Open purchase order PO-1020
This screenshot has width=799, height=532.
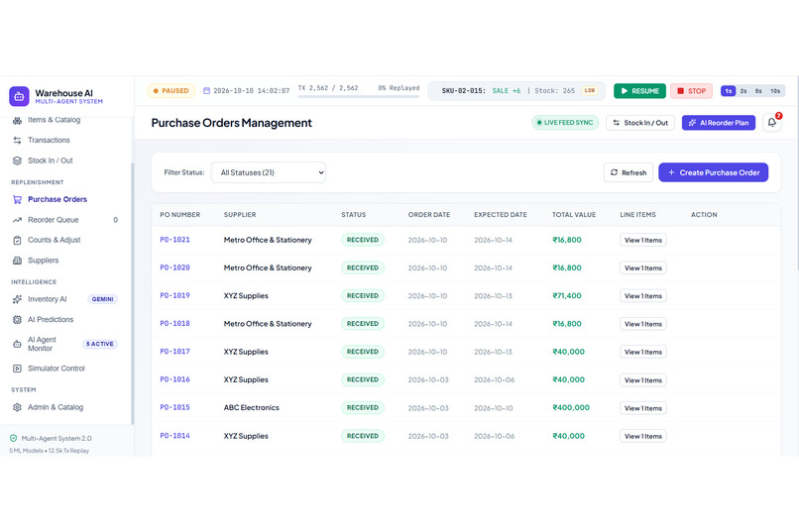click(174, 267)
